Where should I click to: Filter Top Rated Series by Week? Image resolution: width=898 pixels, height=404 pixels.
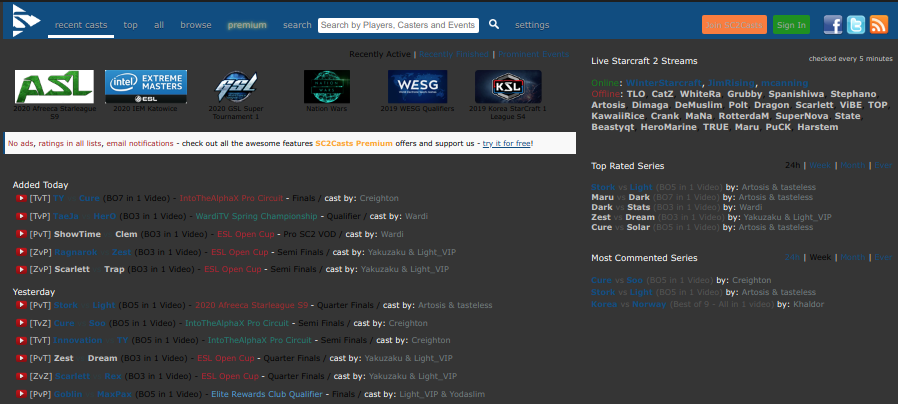tap(820, 165)
